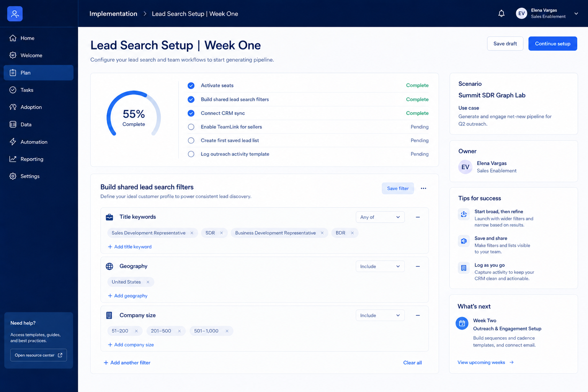The height and width of the screenshot is (392, 588).
Task: Open Tasks in the sidebar
Action: [38, 90]
